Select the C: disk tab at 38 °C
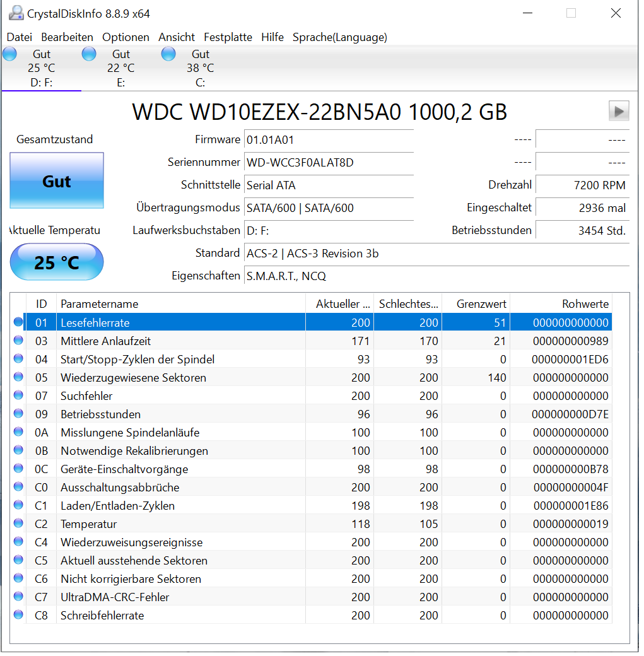Viewport: 644px width, 656px height. tap(201, 69)
